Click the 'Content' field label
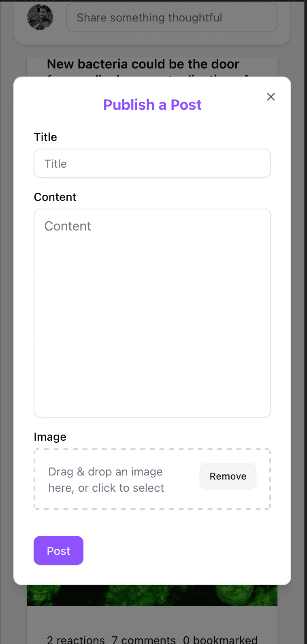307x644 pixels. coord(55,197)
